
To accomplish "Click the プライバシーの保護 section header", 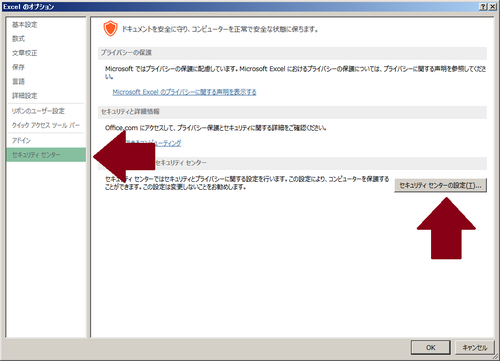I will point(292,53).
